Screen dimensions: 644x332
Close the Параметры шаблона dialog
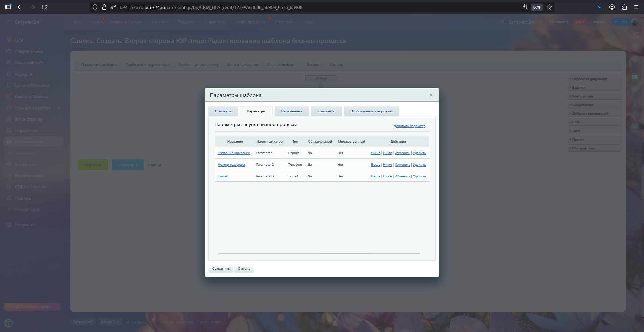(431, 95)
